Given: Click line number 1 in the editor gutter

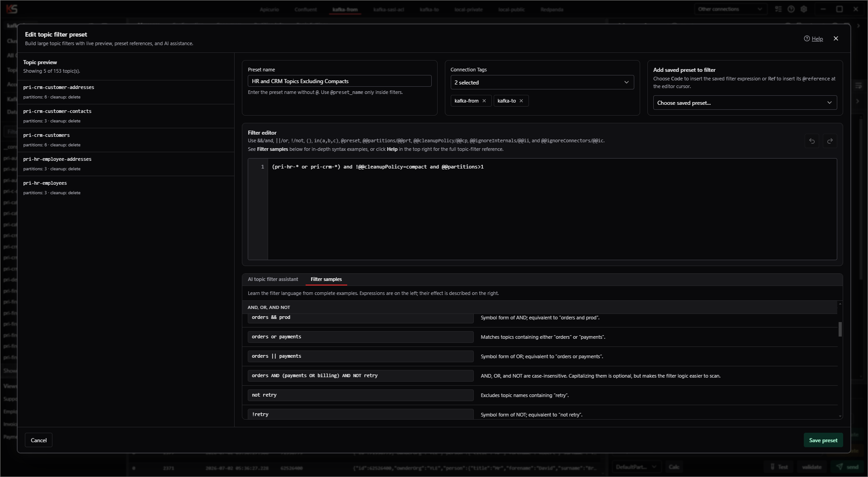Looking at the screenshot, I should pos(262,167).
